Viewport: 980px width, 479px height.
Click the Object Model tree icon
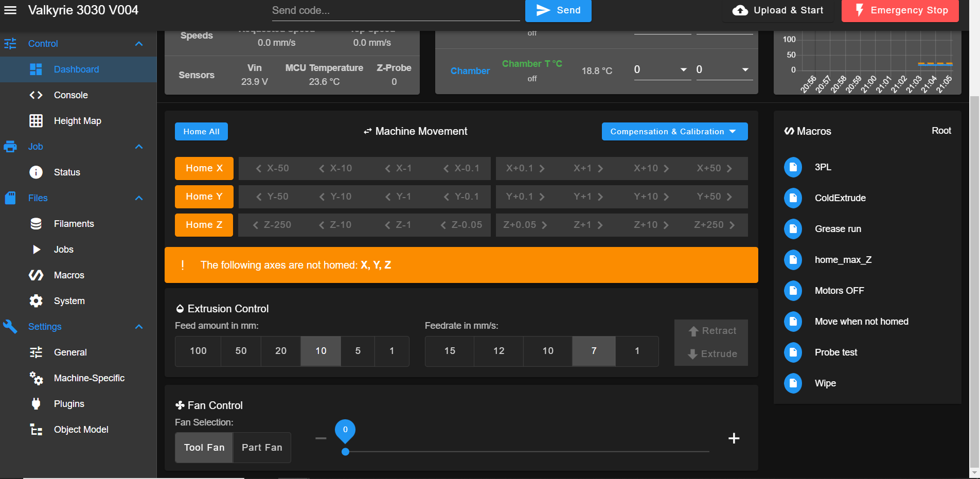tap(36, 430)
